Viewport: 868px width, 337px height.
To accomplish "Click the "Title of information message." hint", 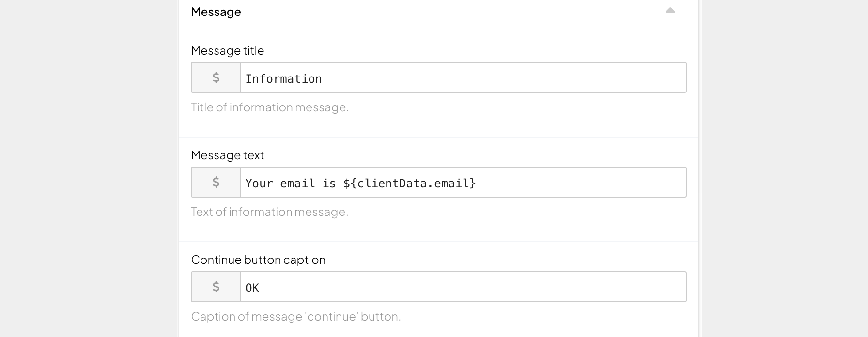I will pos(269,107).
